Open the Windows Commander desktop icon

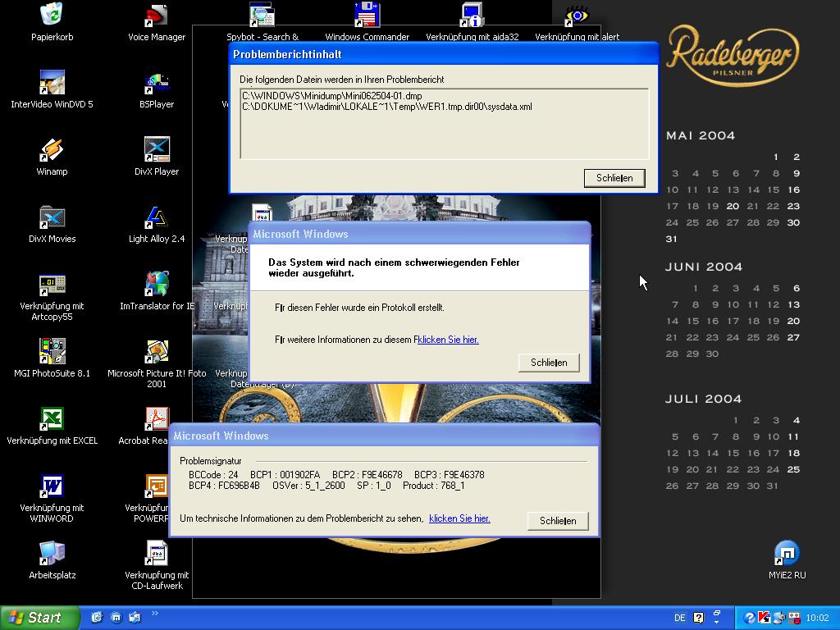pos(367,15)
